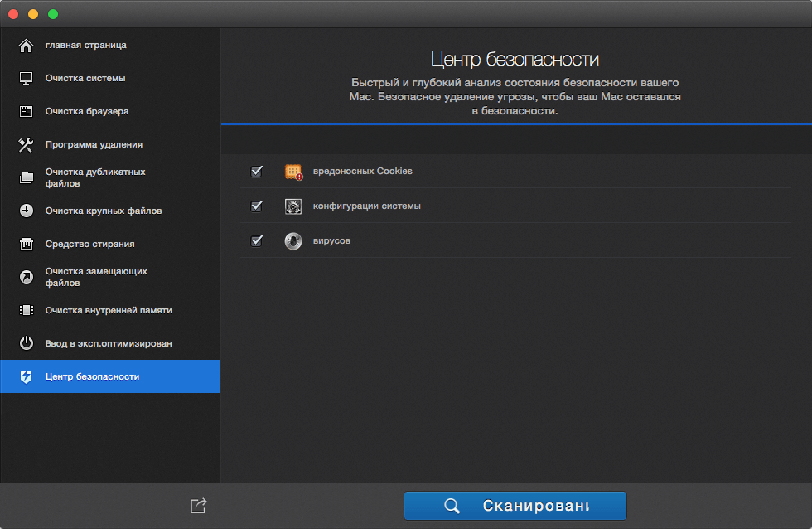
Task: Uncheck the вирусов checkbox
Action: pyautogui.click(x=257, y=240)
